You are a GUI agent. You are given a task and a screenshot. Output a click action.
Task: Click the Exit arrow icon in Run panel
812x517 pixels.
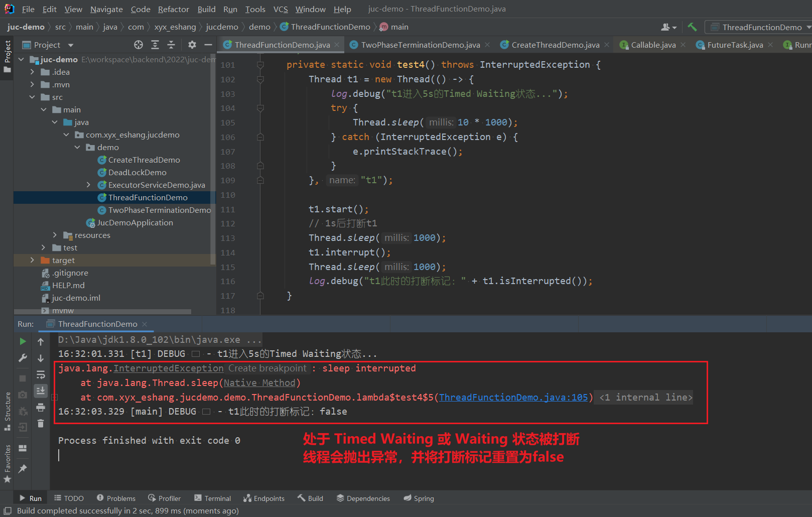[23, 427]
